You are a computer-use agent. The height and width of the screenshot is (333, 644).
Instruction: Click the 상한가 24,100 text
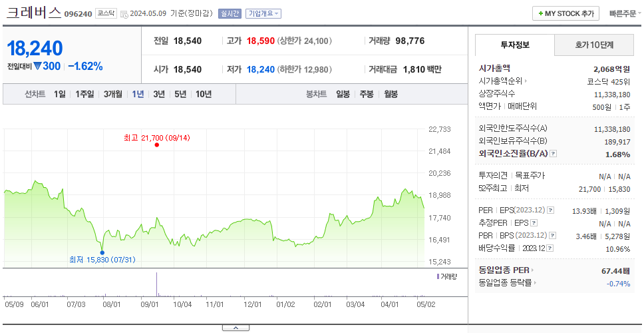pyautogui.click(x=304, y=41)
